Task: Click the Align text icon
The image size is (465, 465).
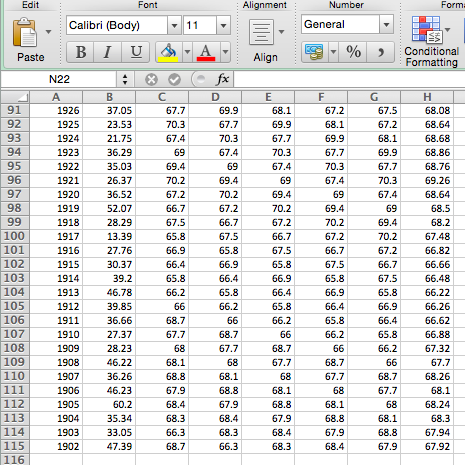Action: click(261, 32)
